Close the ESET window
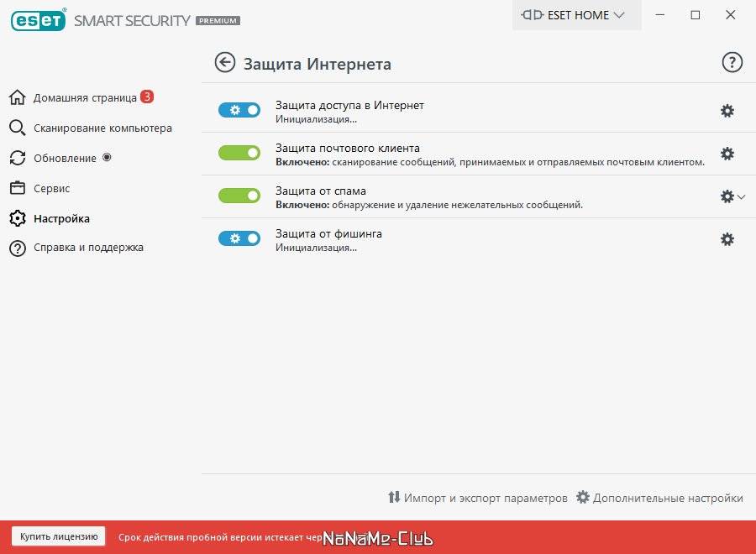The width and height of the screenshot is (756, 554). click(x=731, y=15)
